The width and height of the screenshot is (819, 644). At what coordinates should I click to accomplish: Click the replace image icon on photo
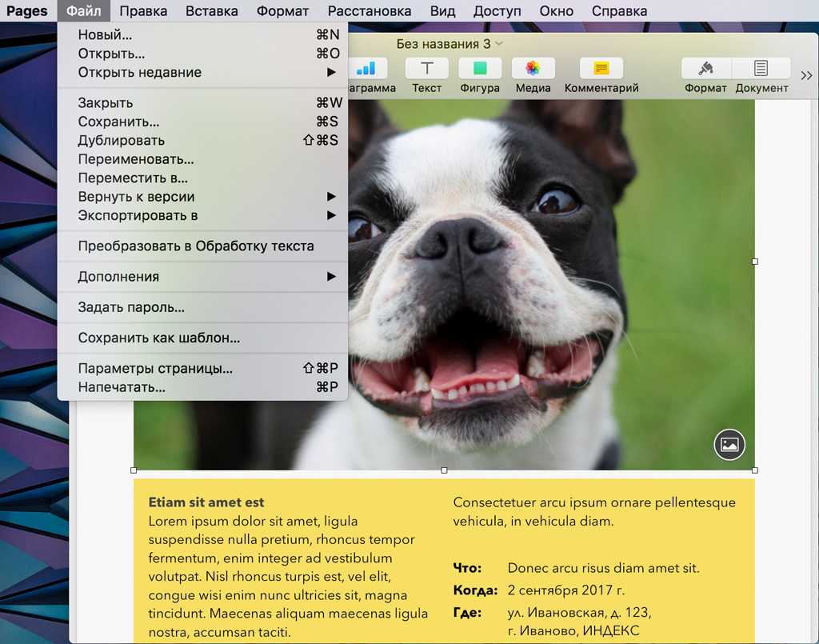(729, 445)
